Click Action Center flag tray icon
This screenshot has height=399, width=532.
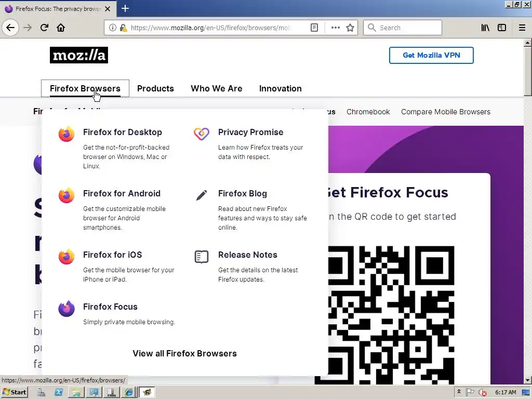pyautogui.click(x=470, y=392)
